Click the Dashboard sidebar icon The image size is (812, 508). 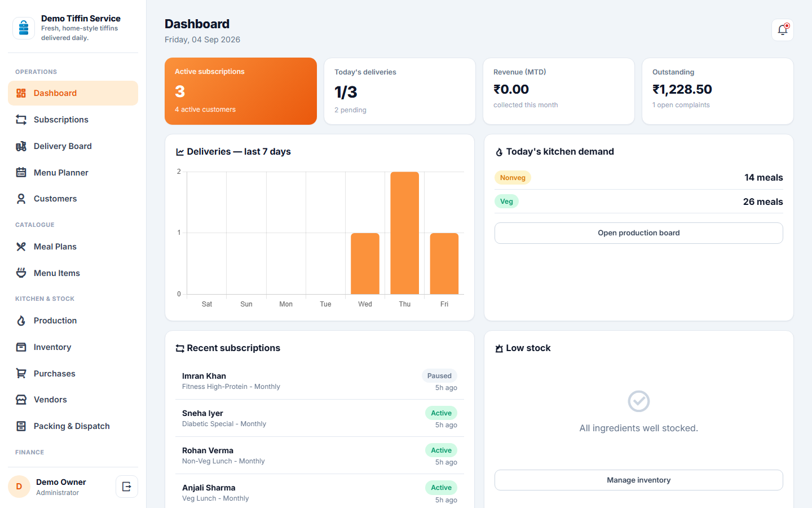21,93
